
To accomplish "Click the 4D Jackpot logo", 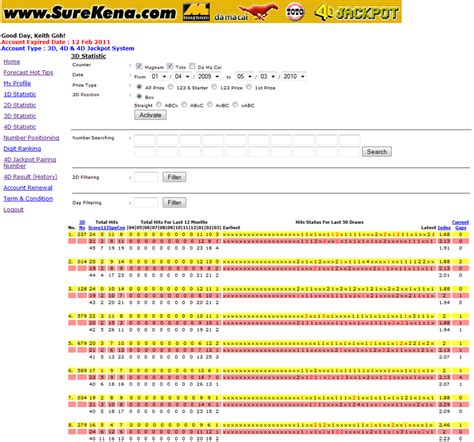I will coord(356,13).
